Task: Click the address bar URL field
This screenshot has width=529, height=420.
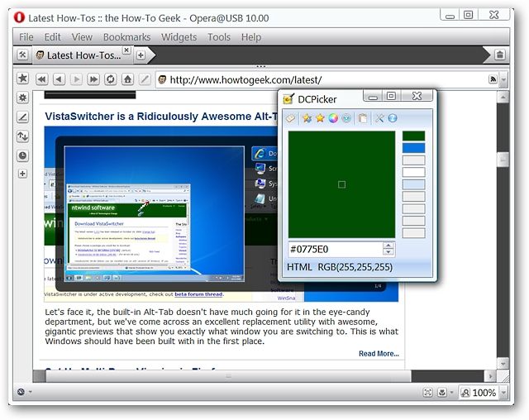Action: point(321,80)
